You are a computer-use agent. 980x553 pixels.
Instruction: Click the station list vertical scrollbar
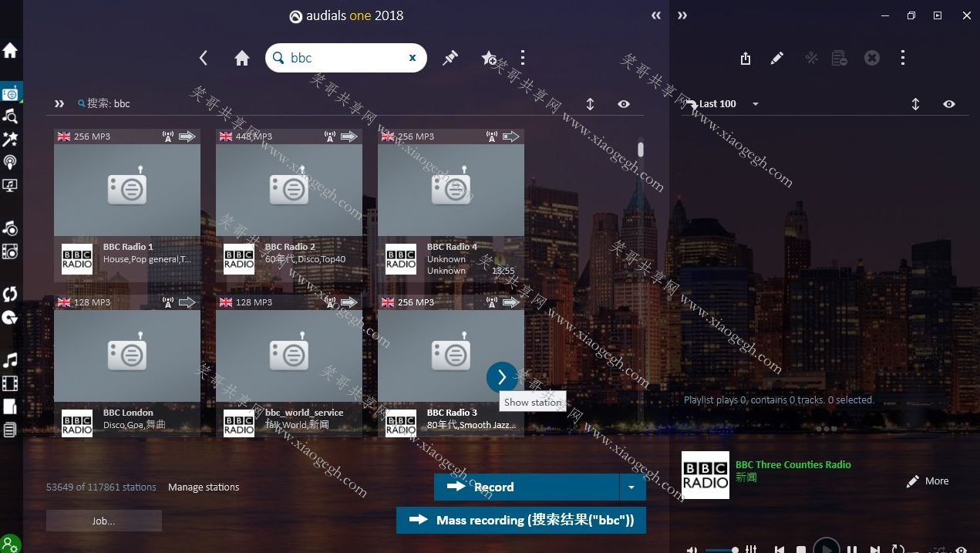click(x=641, y=149)
